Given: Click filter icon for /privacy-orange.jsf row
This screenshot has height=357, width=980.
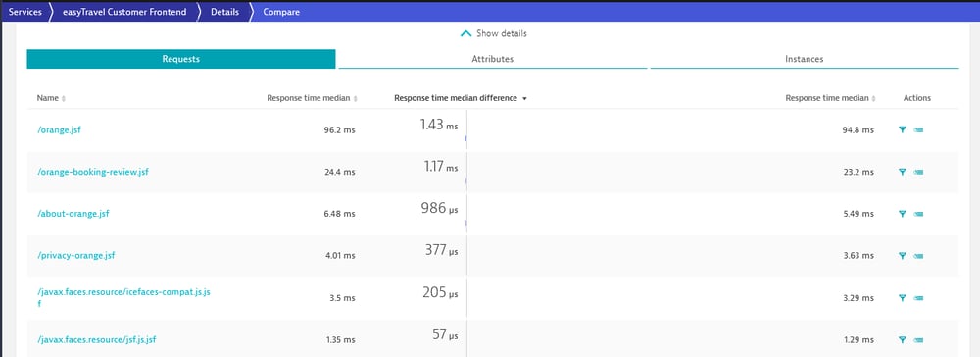Looking at the screenshot, I should [902, 255].
